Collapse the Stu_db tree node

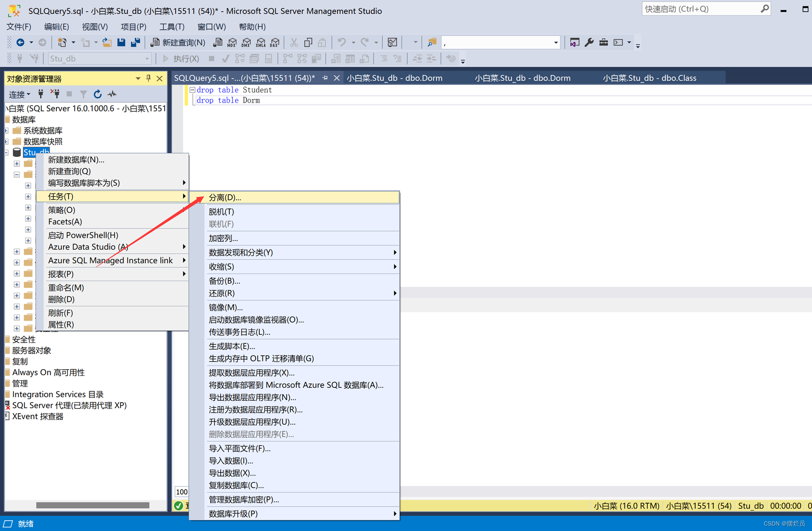click(7, 153)
